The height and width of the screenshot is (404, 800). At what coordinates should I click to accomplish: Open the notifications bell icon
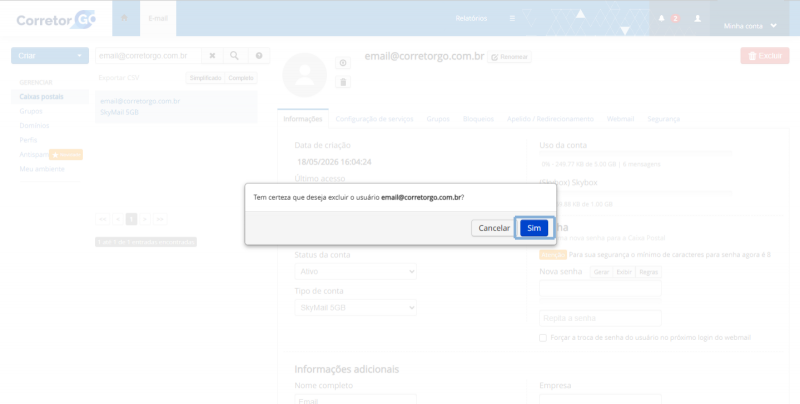(x=661, y=18)
